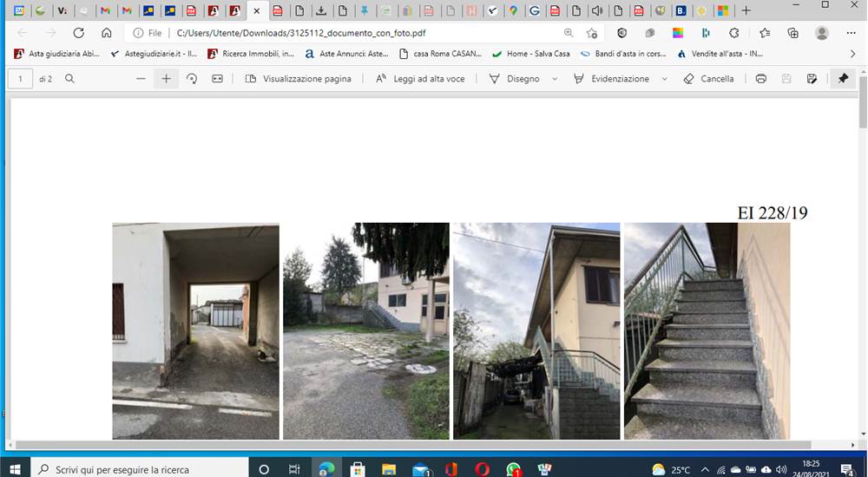Open Task View on the taskbar
Image resolution: width=868 pixels, height=477 pixels.
click(x=294, y=469)
